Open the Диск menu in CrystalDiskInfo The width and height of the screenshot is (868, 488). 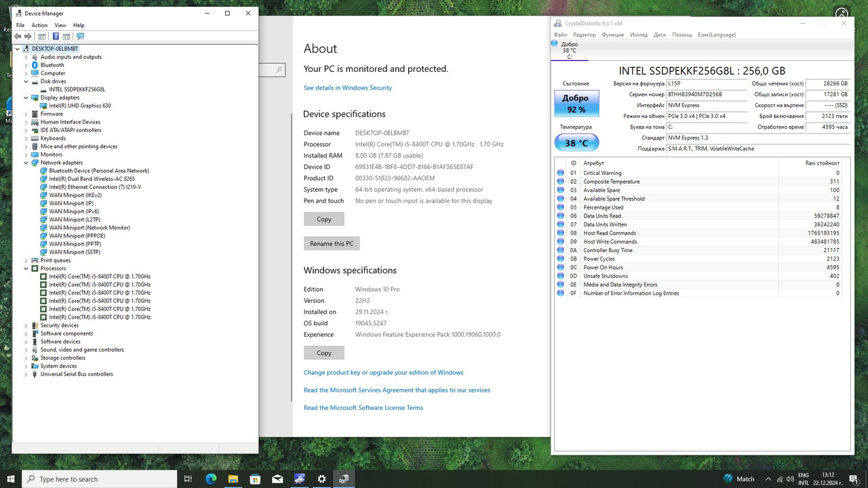(659, 35)
